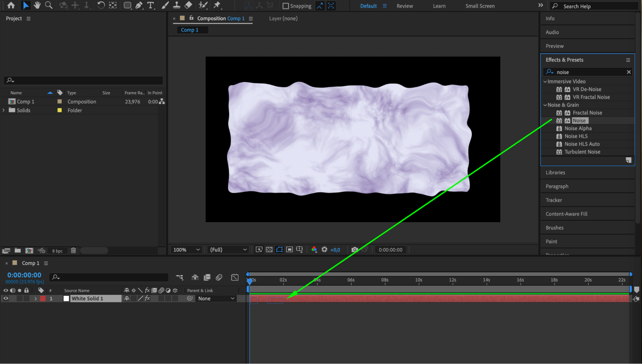Select the Zoom magnifier tool
The image size is (642, 364).
pyautogui.click(x=48, y=5)
